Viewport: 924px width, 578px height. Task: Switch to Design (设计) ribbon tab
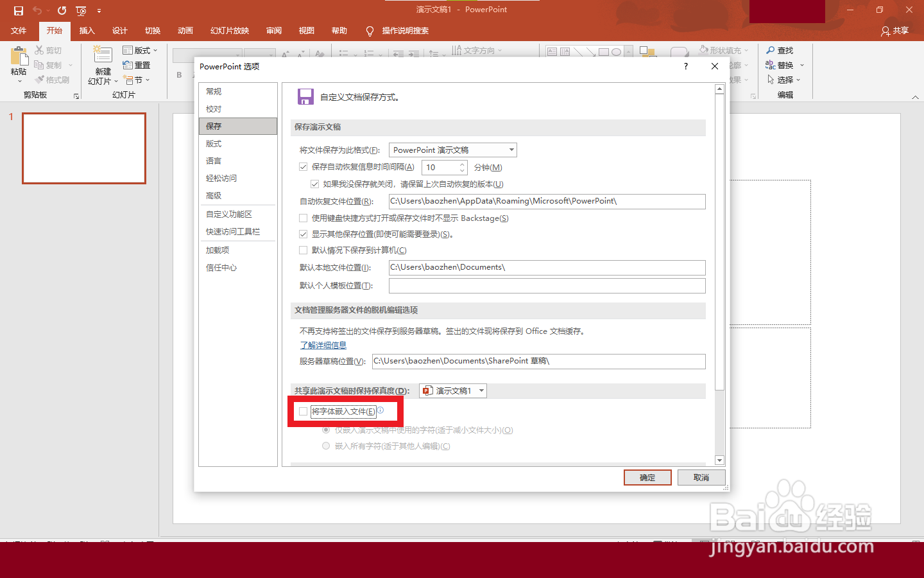pos(120,31)
